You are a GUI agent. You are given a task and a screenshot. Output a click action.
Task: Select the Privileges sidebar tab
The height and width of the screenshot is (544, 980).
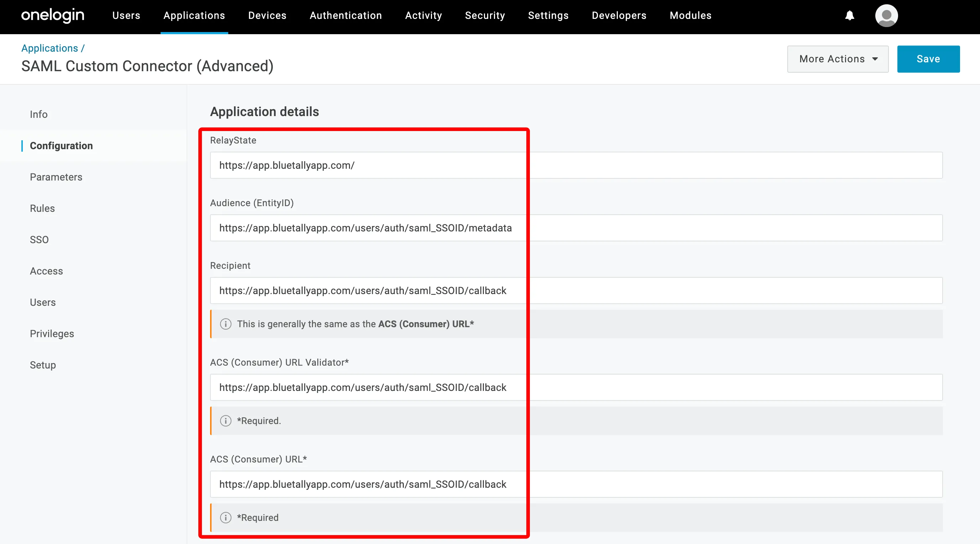[x=52, y=334]
